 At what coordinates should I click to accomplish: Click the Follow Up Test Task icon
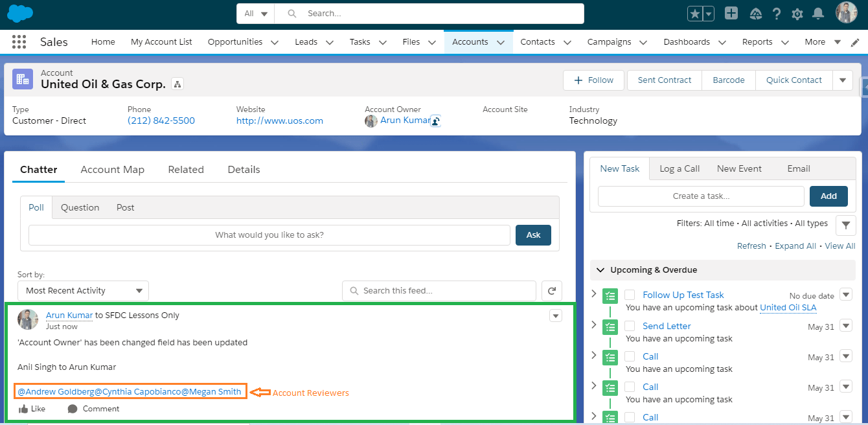pyautogui.click(x=610, y=296)
